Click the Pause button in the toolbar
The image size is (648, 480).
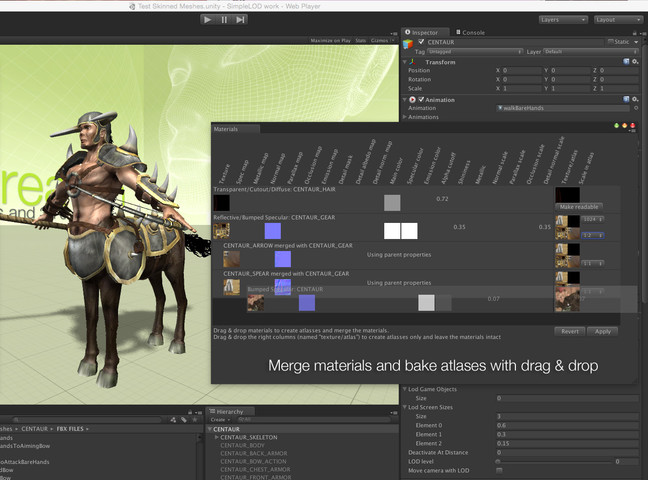[x=224, y=19]
